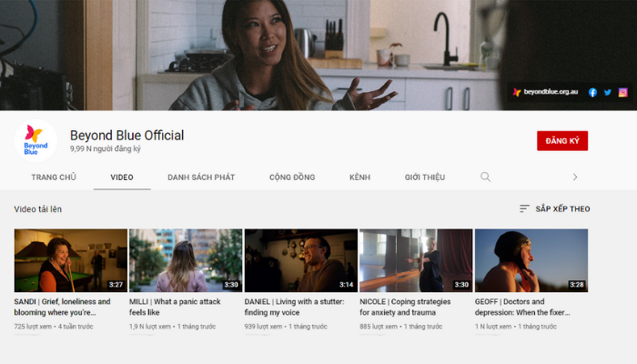Screen dimensions: 637x364
Task: Click the MILLI What a panic attack title
Action: (175, 308)
